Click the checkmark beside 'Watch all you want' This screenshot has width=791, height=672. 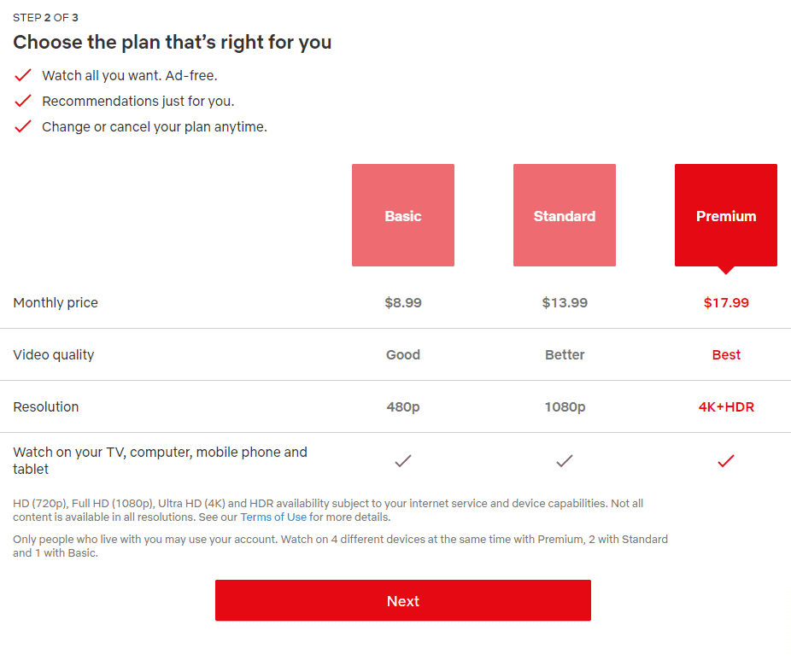point(23,75)
